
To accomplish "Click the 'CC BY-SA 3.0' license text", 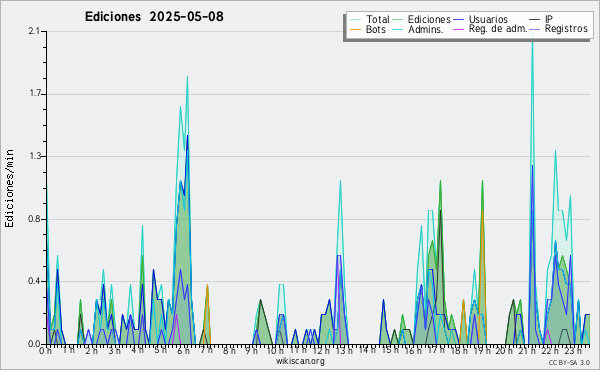I will pyautogui.click(x=569, y=362).
